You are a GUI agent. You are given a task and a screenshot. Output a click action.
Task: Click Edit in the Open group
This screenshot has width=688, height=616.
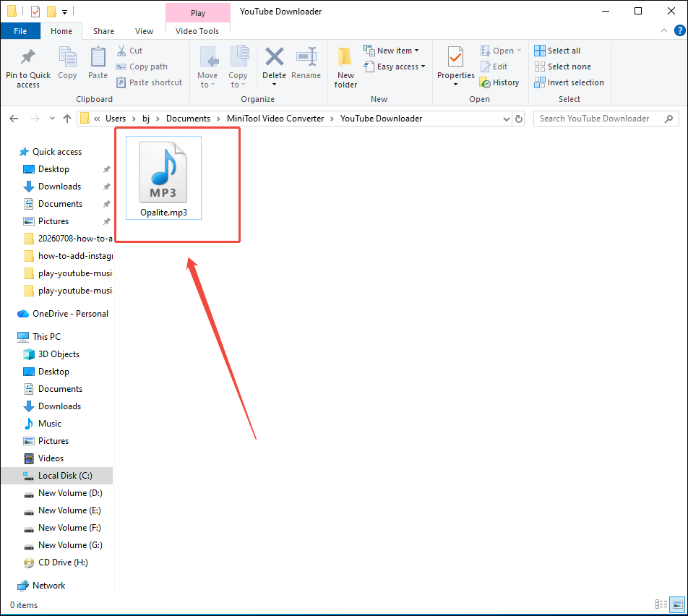click(x=494, y=67)
